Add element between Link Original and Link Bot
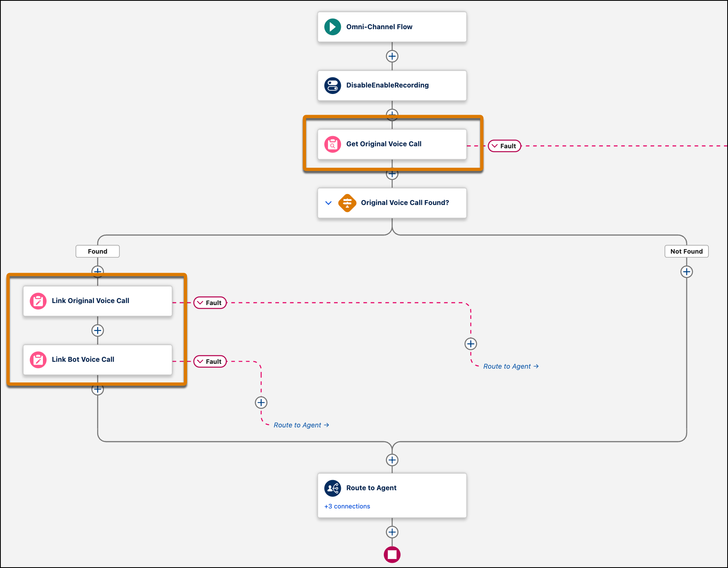 tap(98, 331)
